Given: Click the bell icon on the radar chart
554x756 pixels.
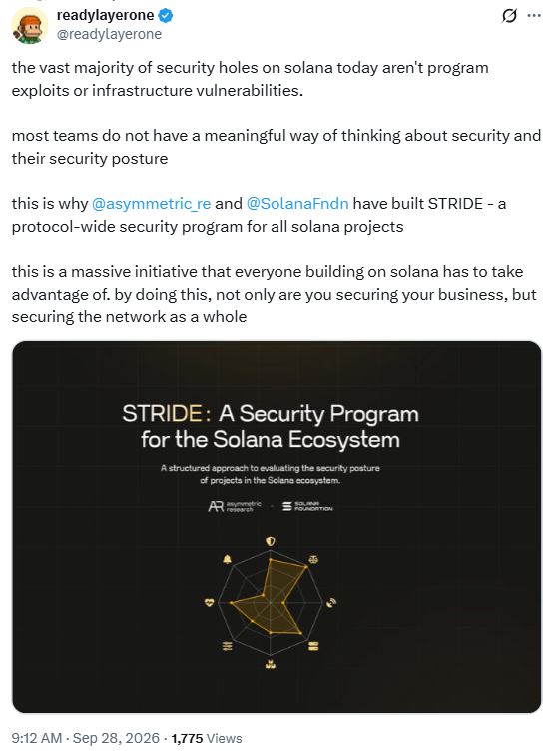Looking at the screenshot, I should (227, 559).
